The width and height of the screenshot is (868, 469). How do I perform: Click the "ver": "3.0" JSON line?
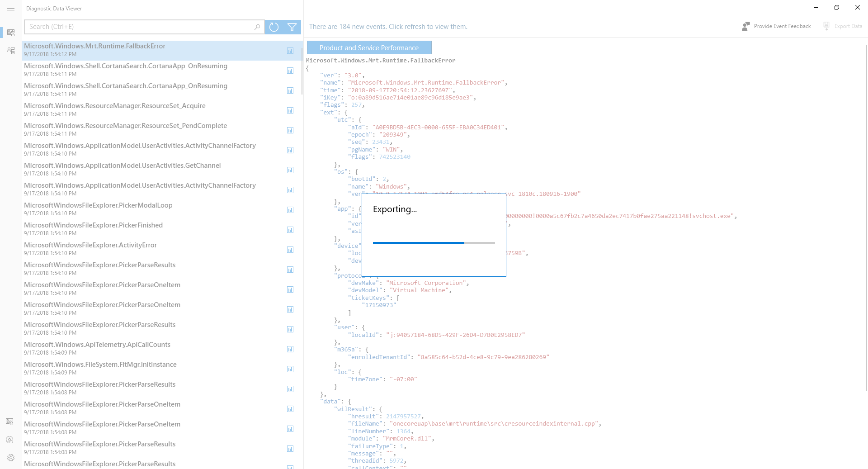click(x=342, y=76)
